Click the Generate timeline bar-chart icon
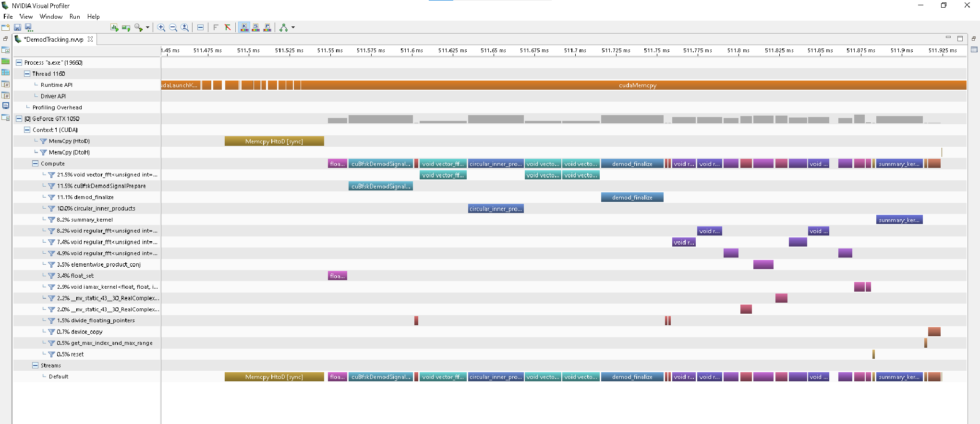The image size is (980, 424). click(114, 27)
